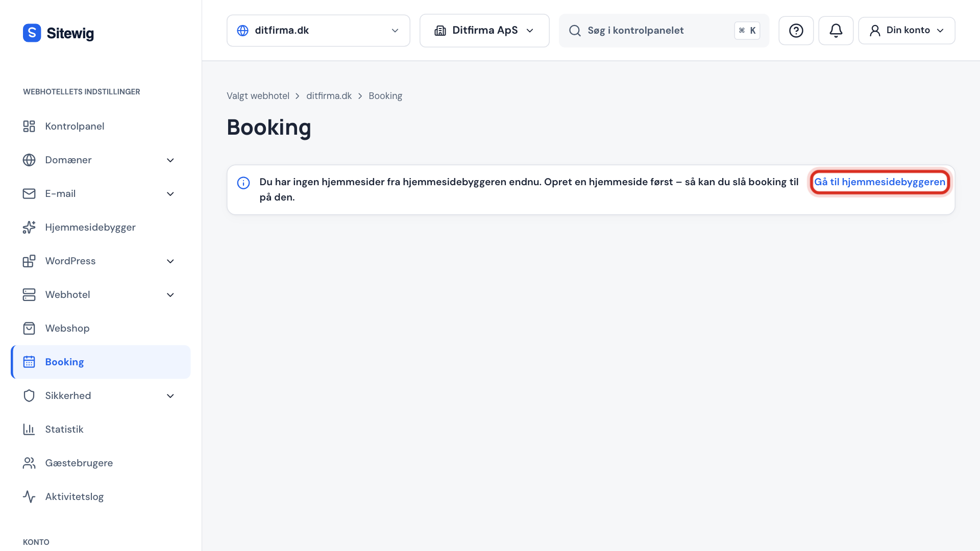The image size is (980, 551).
Task: Expand the Domæner submenu chevron
Action: point(170,160)
